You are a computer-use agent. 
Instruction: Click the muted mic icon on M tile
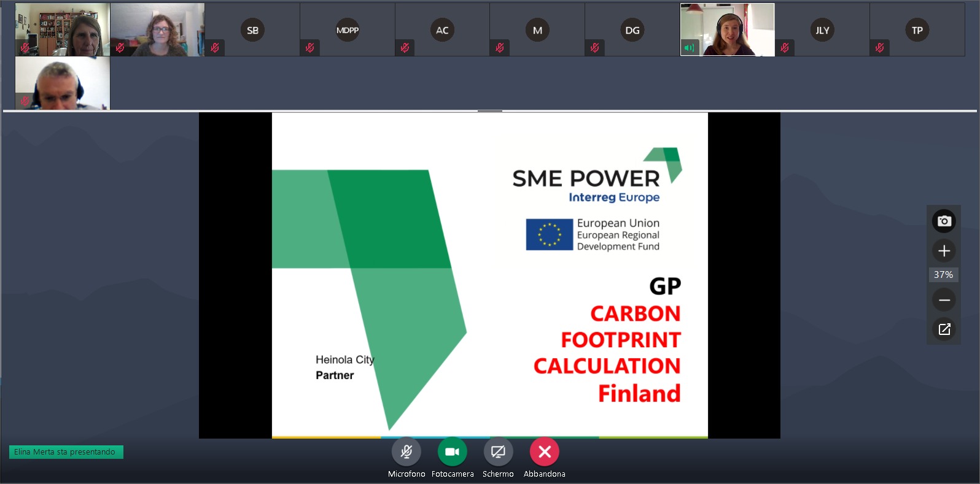[x=500, y=48]
